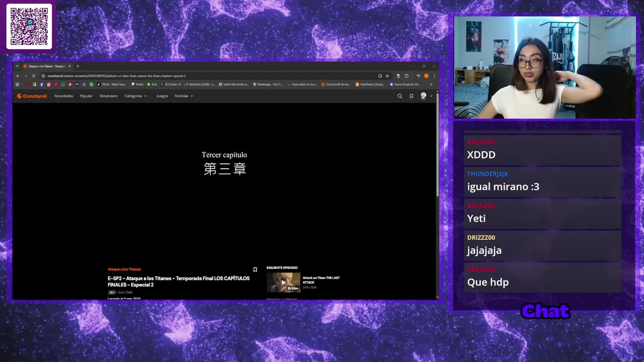The image size is (644, 362).
Task: Click the install app icon in address bar
Action: (380, 76)
